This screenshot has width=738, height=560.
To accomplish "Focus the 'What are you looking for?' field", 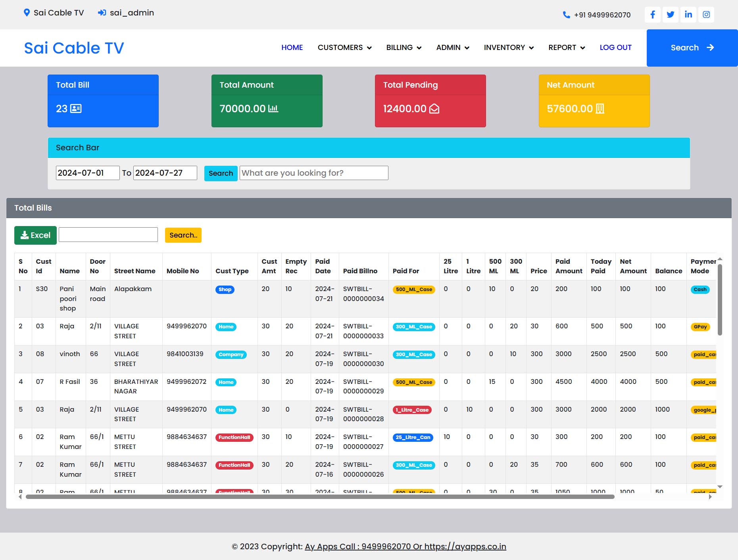I will 313,173.
